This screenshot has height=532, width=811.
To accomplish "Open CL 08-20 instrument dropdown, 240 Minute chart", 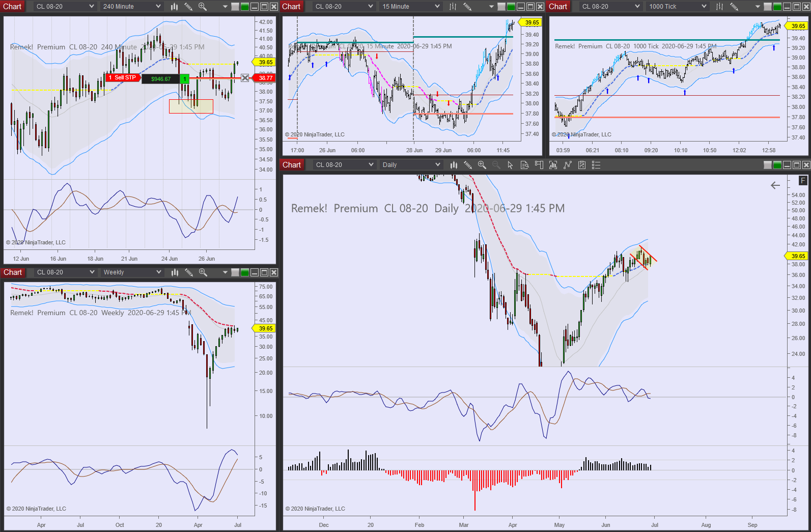I will 65,7.
